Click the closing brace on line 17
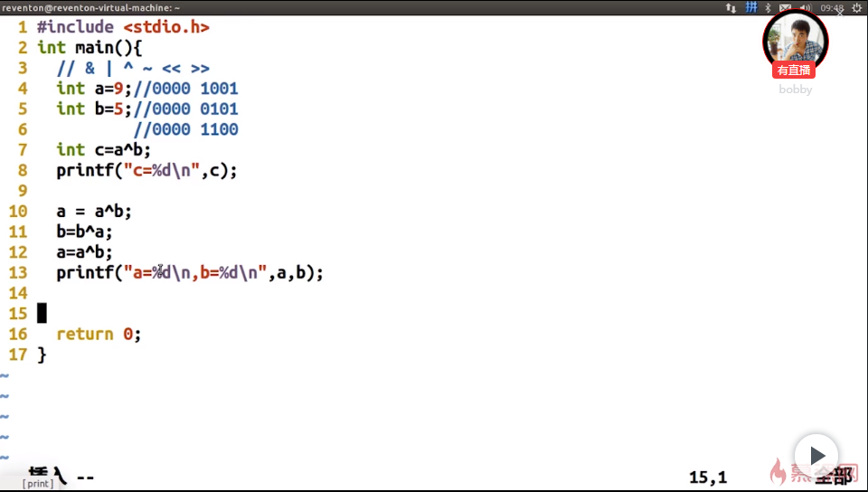This screenshot has width=868, height=492. pyautogui.click(x=42, y=355)
